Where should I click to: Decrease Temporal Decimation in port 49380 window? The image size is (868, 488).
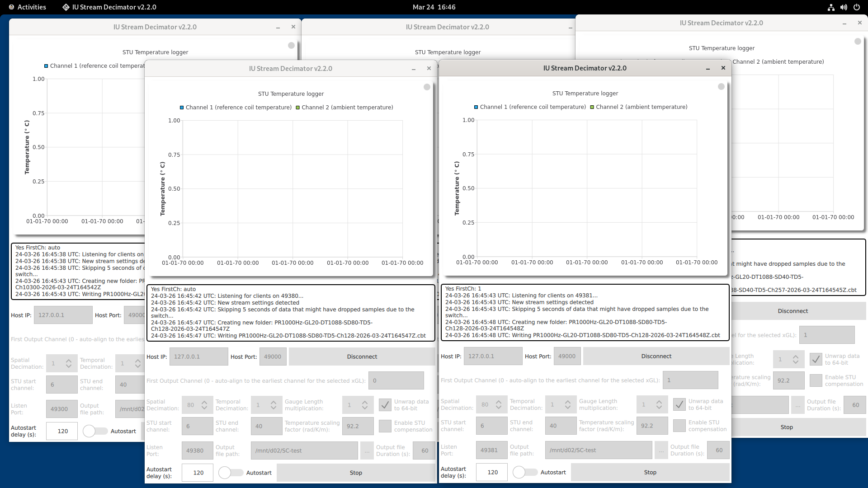tap(274, 408)
